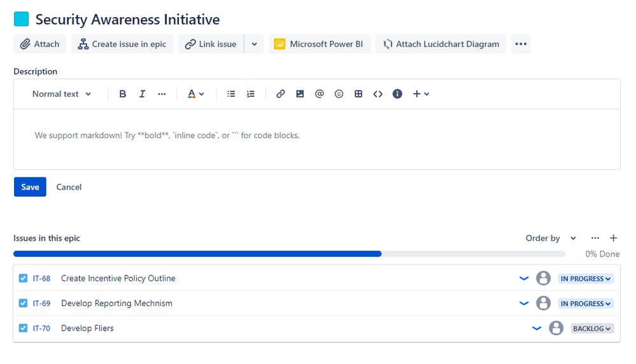
Task: Click the Attach button
Action: click(39, 44)
